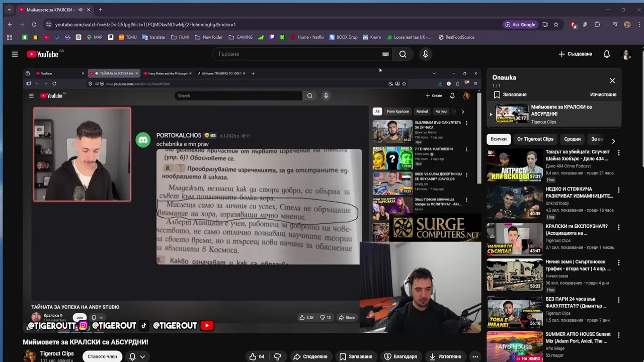Close the YouTube browser tab
The height and width of the screenshot is (362, 644).
[89, 10]
